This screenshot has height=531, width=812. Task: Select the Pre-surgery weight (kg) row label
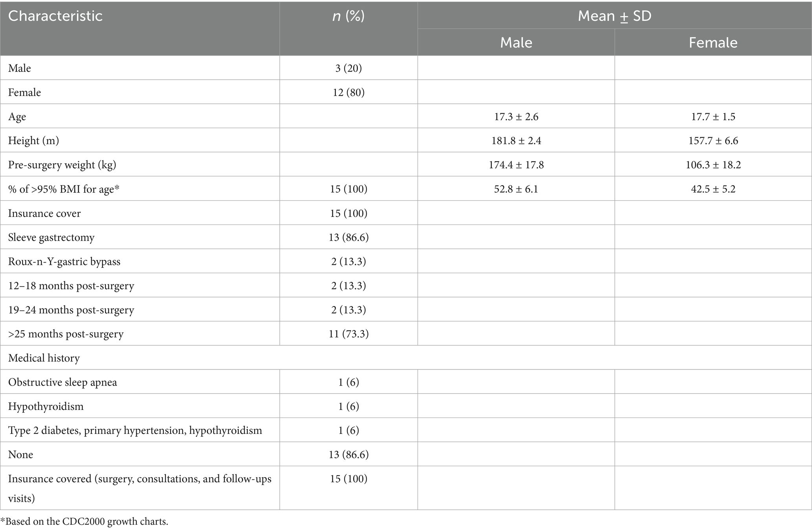62,165
